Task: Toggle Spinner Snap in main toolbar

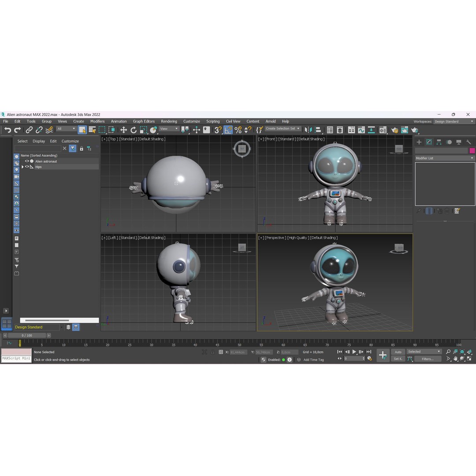Action: coord(248,130)
